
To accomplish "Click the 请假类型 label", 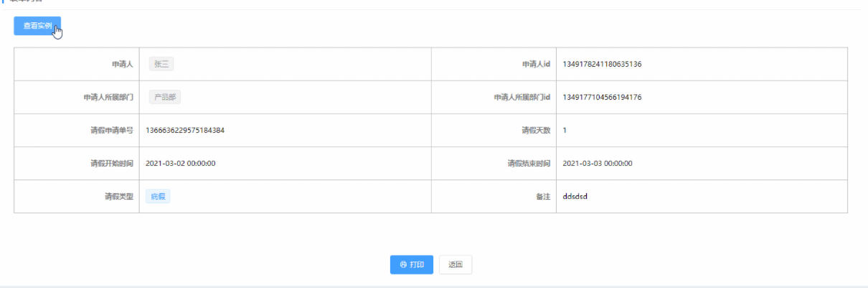I will point(119,196).
